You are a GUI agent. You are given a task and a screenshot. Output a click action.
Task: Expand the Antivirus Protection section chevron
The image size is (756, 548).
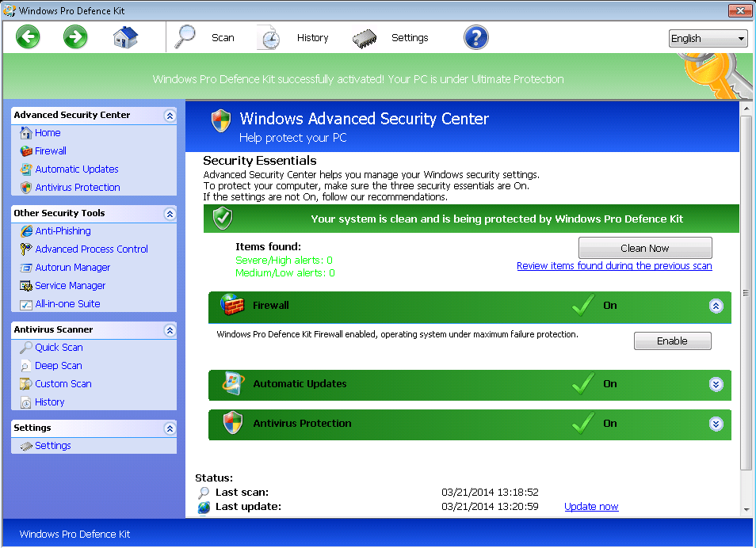(x=716, y=424)
